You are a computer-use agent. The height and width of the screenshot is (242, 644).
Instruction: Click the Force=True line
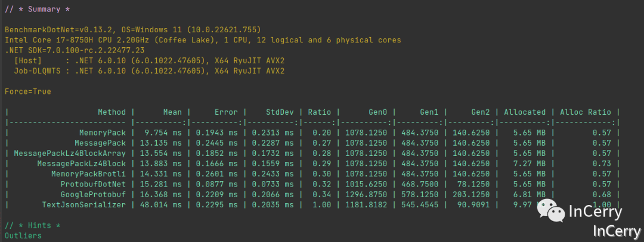coord(28,92)
